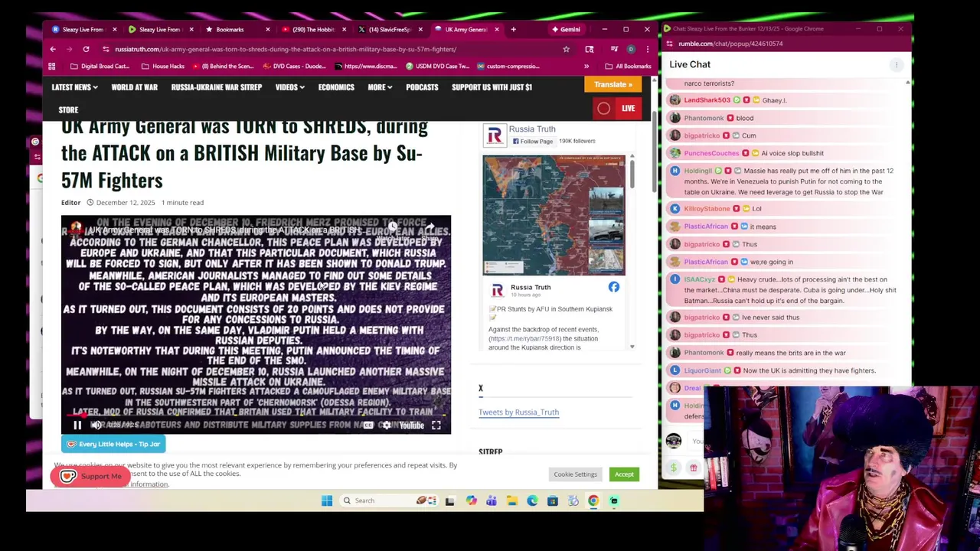The image size is (980, 551).
Task: Open Tweets by Russia_Truth link
Action: 518,412
